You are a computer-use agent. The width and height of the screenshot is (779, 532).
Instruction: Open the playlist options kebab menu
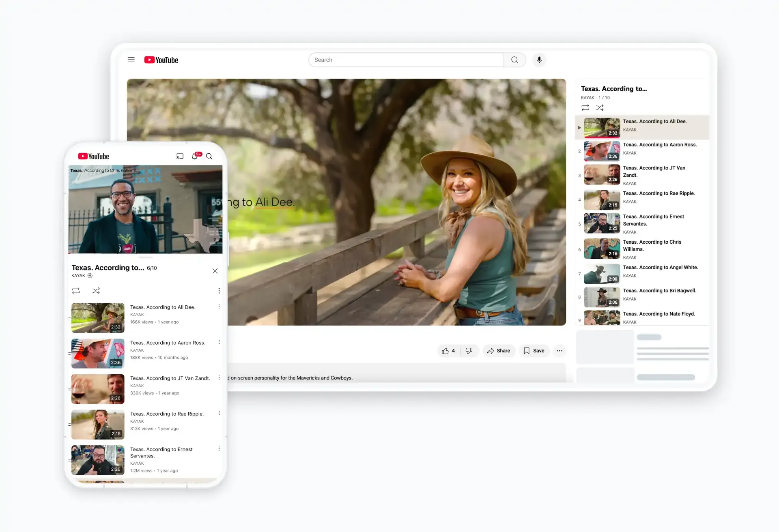219,290
